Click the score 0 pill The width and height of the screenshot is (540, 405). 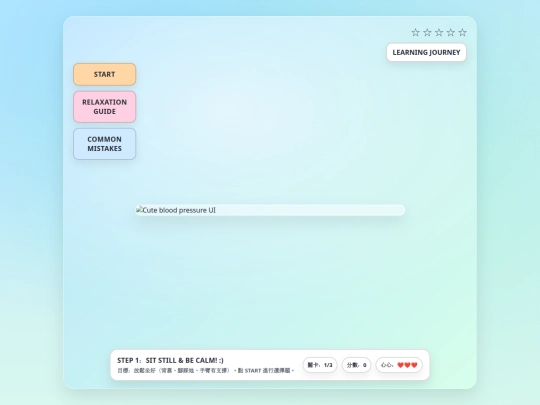click(356, 365)
